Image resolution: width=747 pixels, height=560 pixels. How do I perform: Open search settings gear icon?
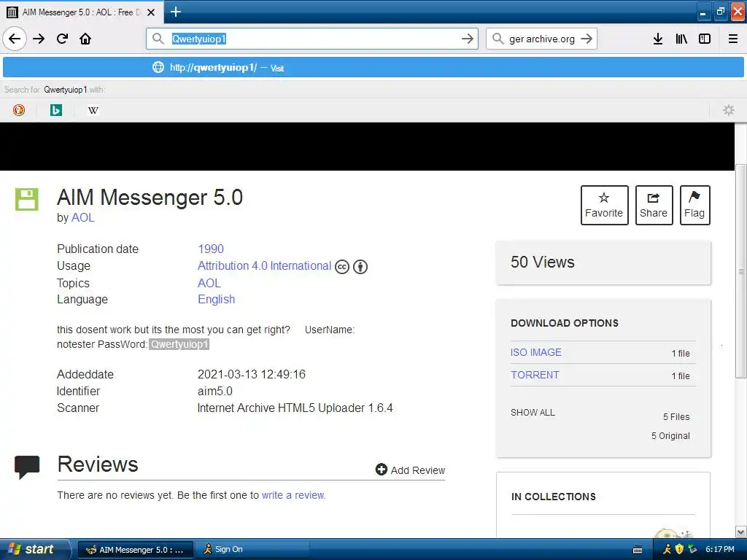pyautogui.click(x=729, y=111)
